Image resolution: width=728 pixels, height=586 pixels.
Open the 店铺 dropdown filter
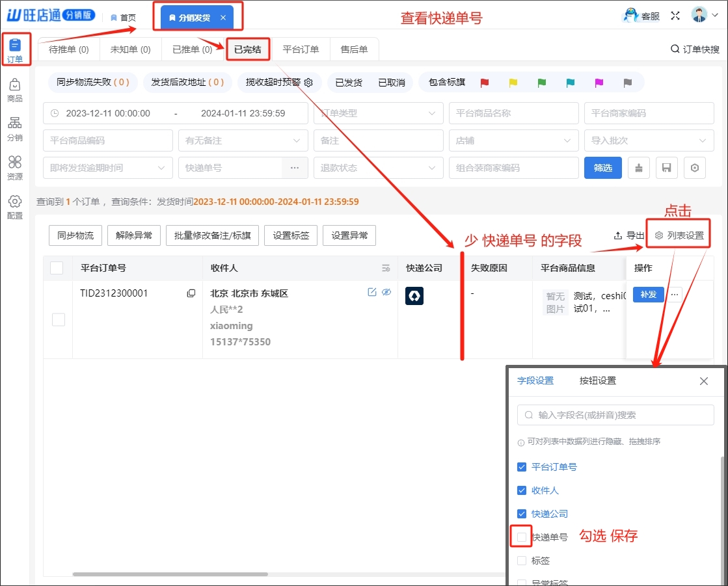point(513,140)
